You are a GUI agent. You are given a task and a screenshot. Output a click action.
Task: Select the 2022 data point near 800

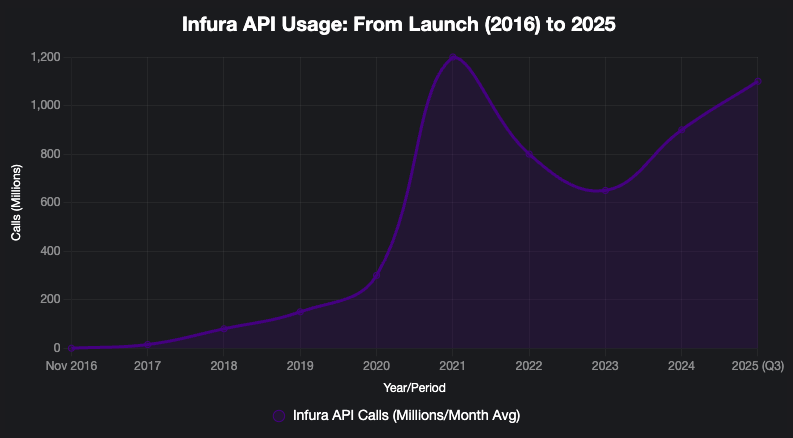(529, 154)
